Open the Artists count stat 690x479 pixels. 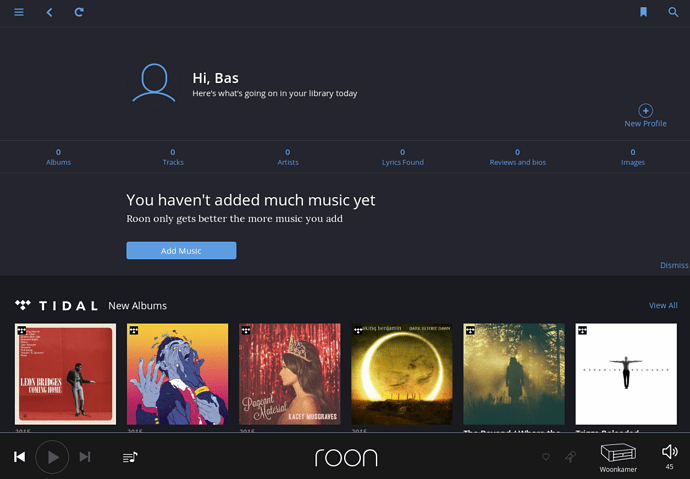click(x=288, y=157)
